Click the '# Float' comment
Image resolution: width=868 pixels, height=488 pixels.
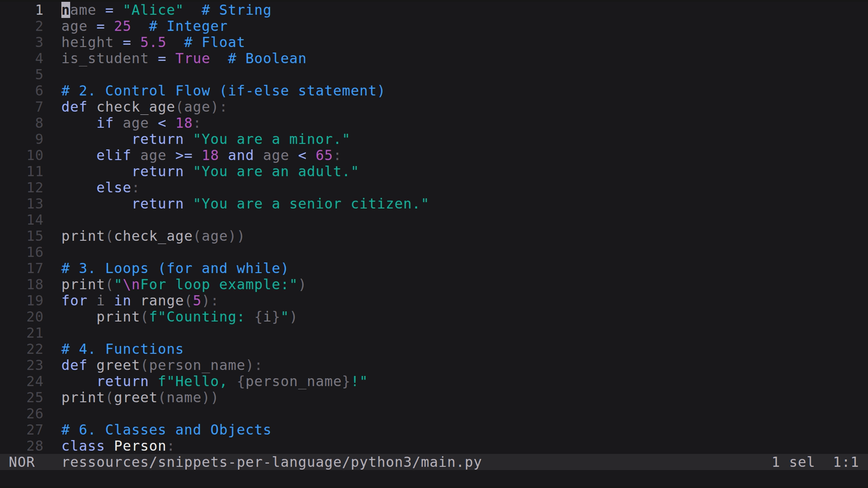214,42
